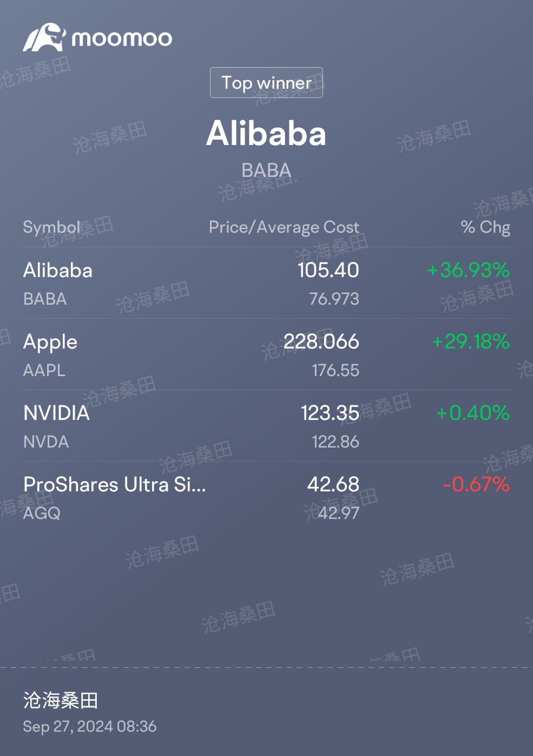Screen dimensions: 533x756
Task: Click the moomoo brand name text
Action: (x=122, y=38)
